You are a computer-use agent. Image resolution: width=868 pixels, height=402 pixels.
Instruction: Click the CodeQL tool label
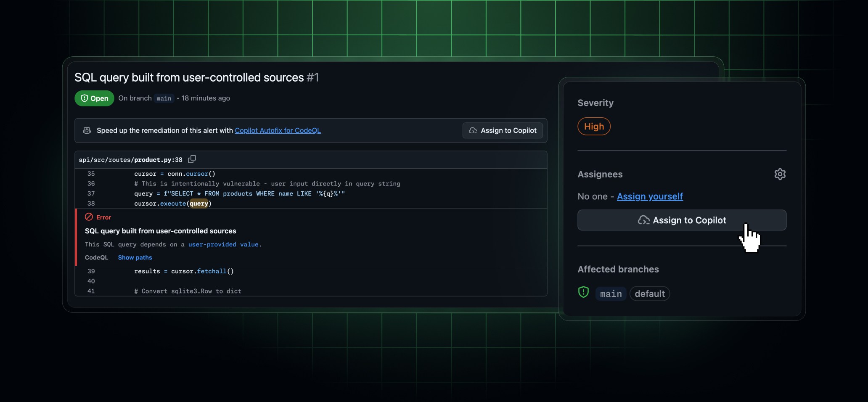pos(96,257)
